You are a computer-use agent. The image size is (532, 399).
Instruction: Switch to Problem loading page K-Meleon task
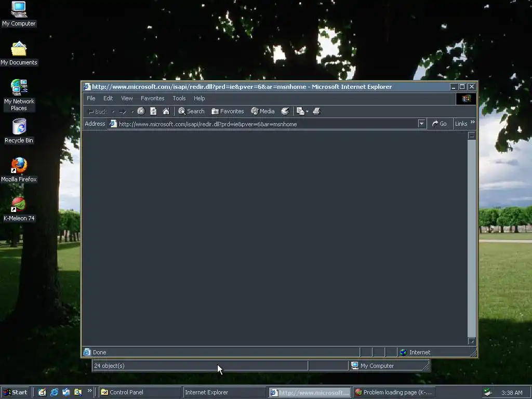click(394, 392)
